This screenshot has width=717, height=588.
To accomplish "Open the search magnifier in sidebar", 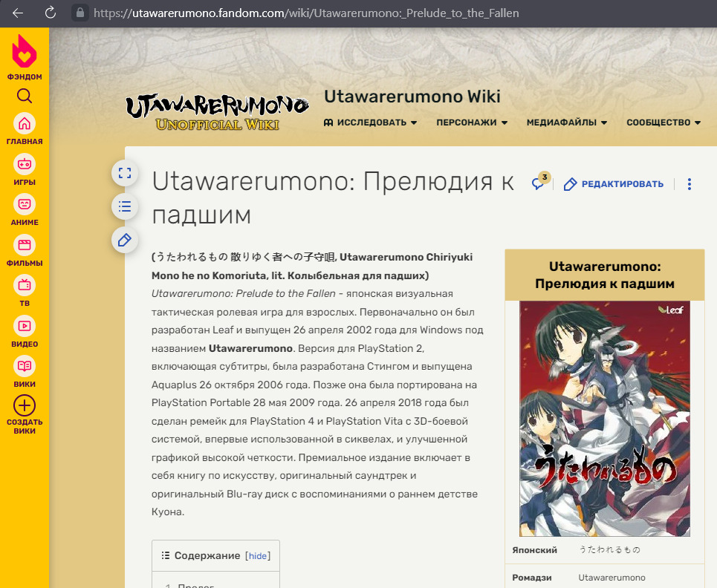I will 25,97.
